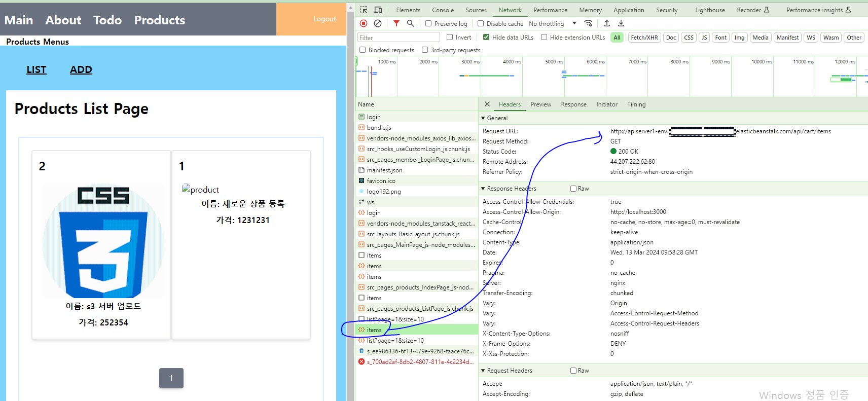The height and width of the screenshot is (401, 868).
Task: Enable Preserve log checkbox
Action: 428,23
